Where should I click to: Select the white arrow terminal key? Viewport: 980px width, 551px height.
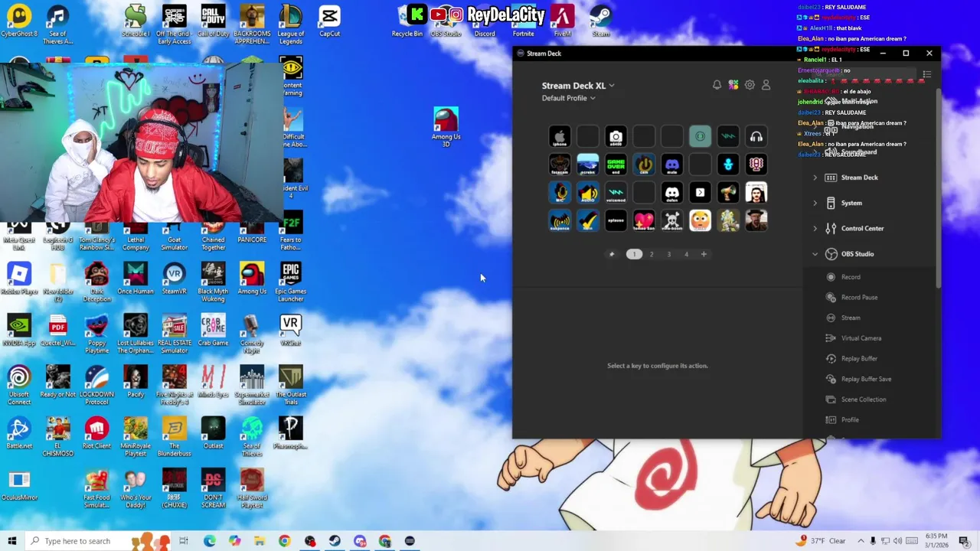point(701,193)
